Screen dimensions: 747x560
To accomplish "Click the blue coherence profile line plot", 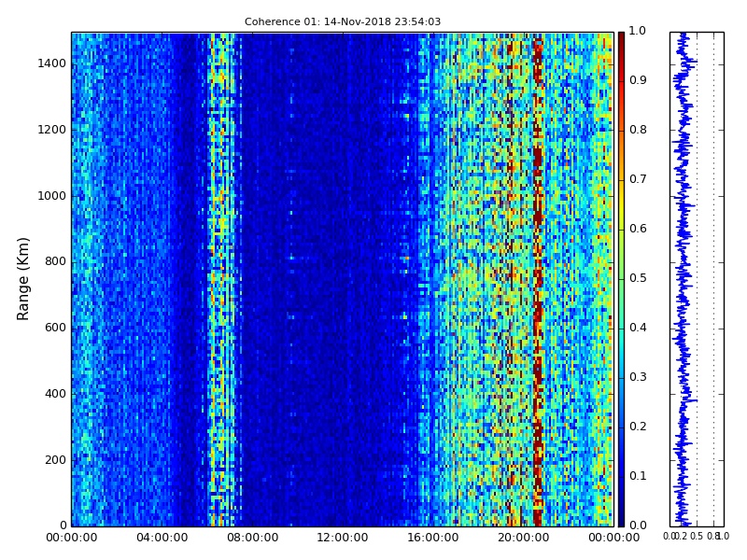I will pos(684,279).
